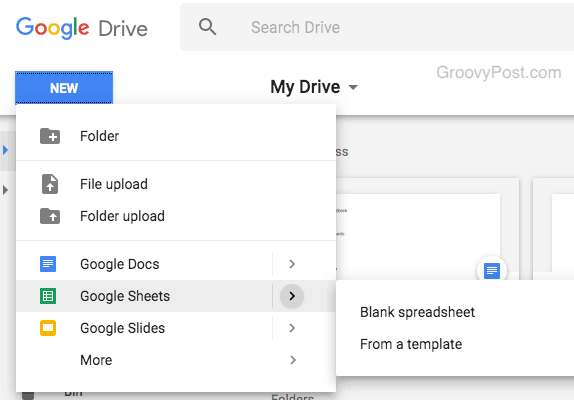
Task: Click the new folder icon
Action: (50, 136)
